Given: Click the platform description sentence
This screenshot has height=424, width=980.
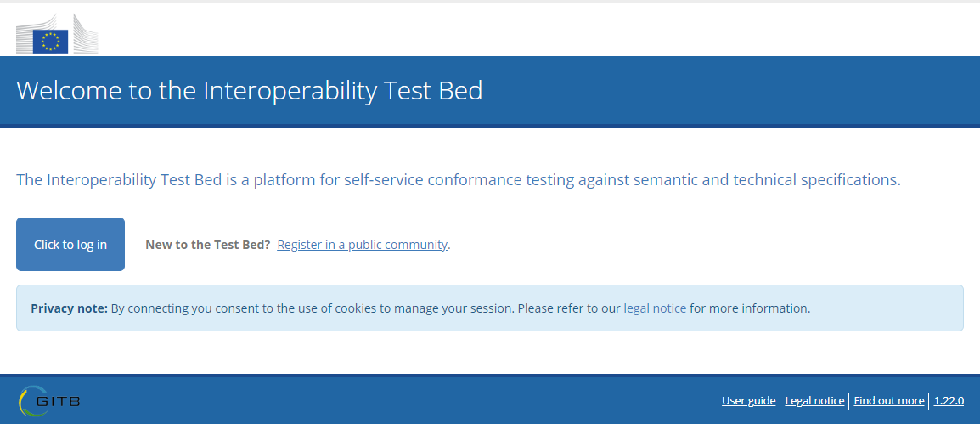Looking at the screenshot, I should click(x=458, y=180).
